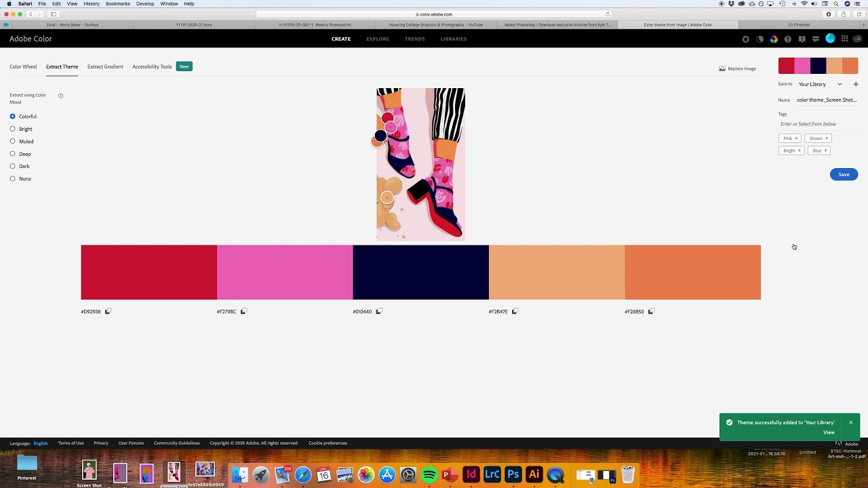Viewport: 868px width, 488px height.
Task: Open the LIBRARIES navigation tab
Action: click(x=454, y=39)
